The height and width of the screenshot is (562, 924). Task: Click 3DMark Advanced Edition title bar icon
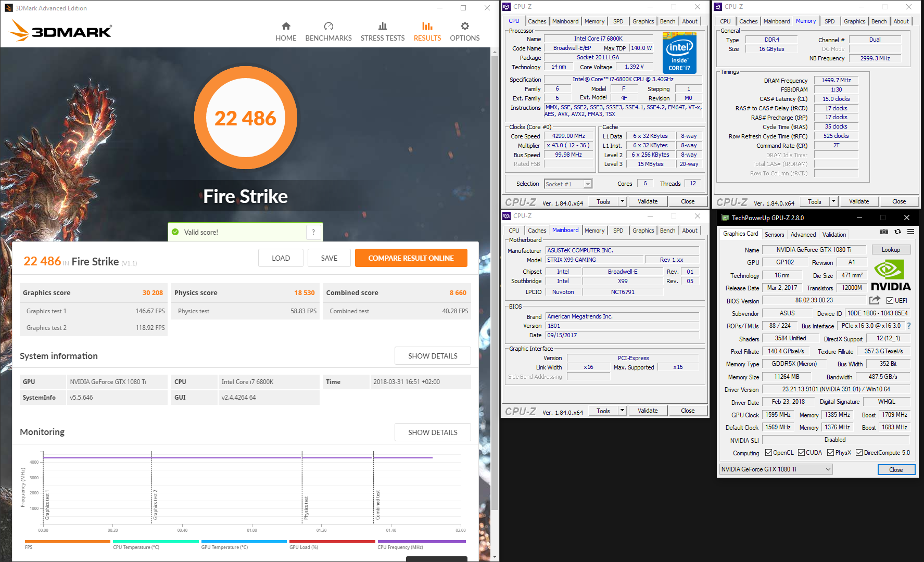coord(9,8)
